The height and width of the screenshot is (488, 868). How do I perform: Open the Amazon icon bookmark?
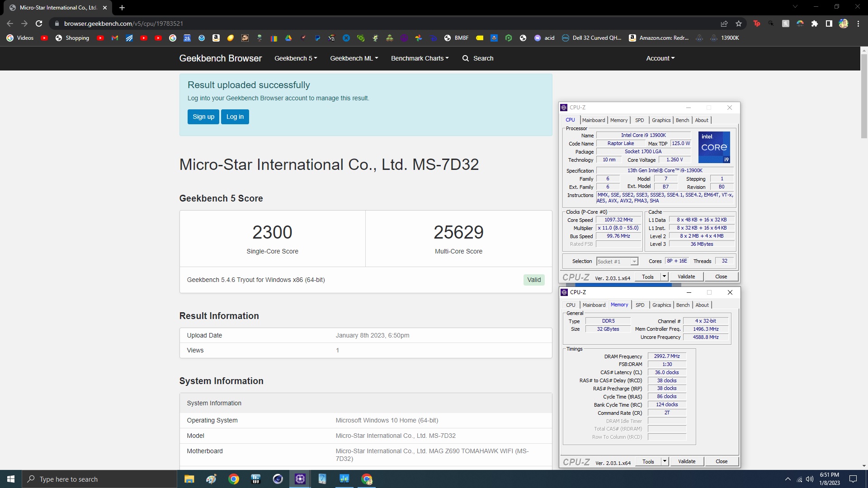coord(216,38)
